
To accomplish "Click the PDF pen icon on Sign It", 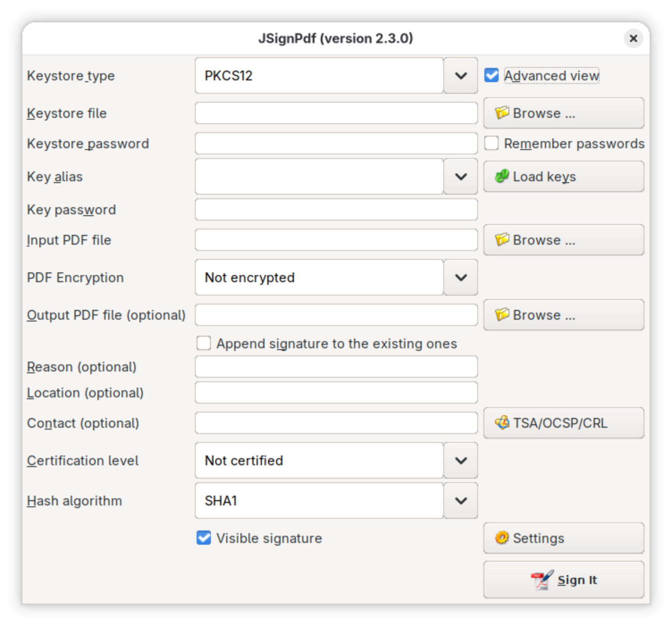I will [542, 580].
